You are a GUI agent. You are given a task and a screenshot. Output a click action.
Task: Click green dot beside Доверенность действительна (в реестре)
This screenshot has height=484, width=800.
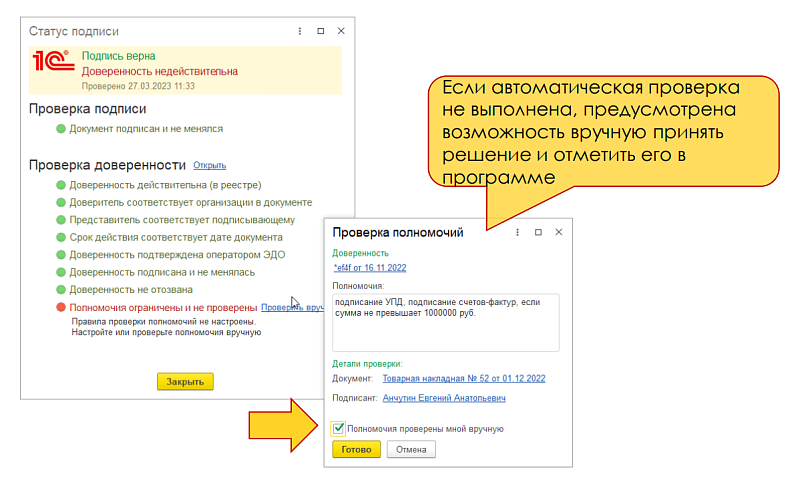click(x=61, y=185)
